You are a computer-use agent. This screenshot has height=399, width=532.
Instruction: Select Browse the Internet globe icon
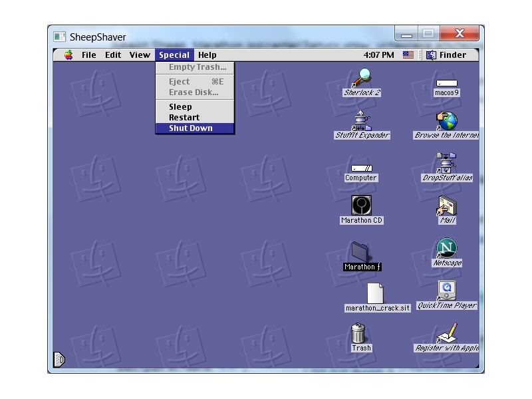[447, 121]
